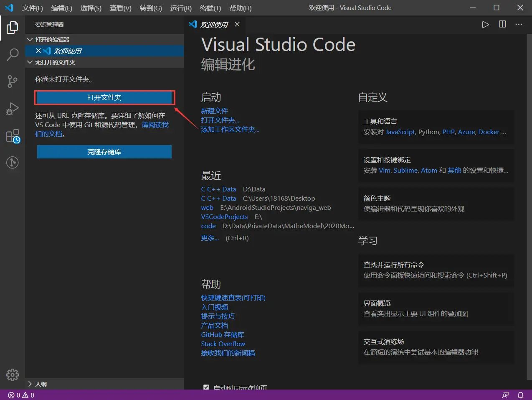Toggle 启动时显示欢迎页 checkbox
532x400 pixels.
coord(206,387)
